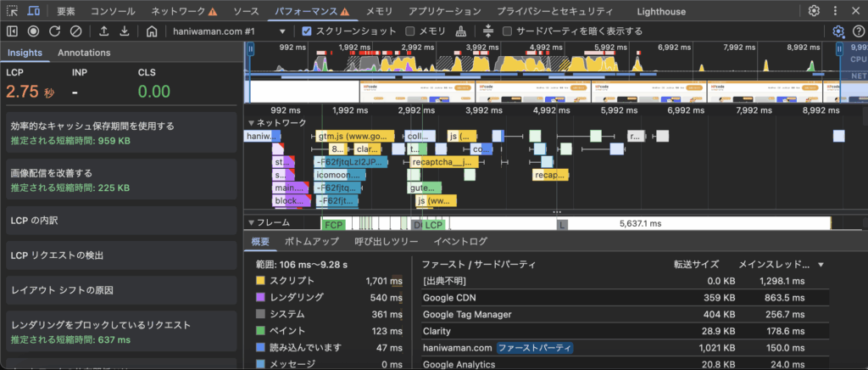Click the LCP marker in the frames track
Image resolution: width=868 pixels, height=370 pixels.
(434, 224)
